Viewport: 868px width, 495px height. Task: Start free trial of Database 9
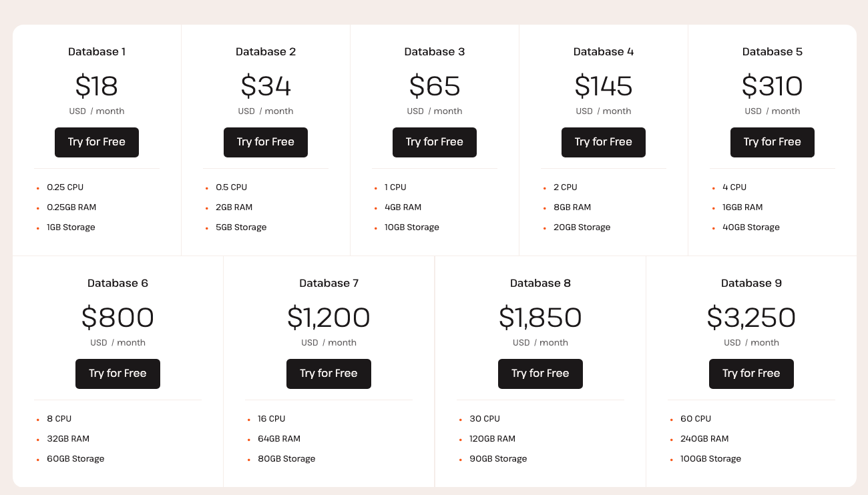[751, 374]
